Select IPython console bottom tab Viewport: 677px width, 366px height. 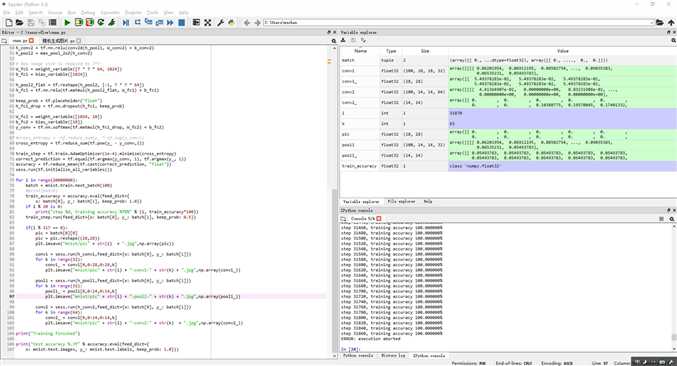click(429, 356)
